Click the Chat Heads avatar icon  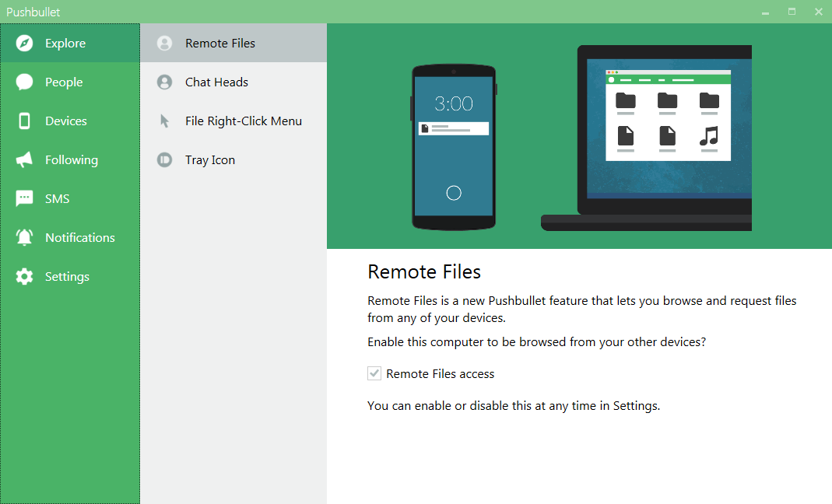(x=164, y=82)
